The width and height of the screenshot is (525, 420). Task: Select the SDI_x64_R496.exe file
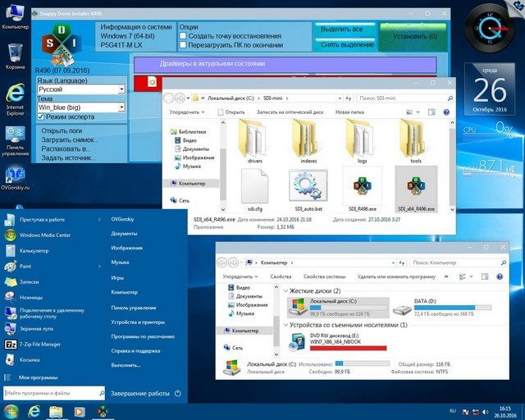coord(416,189)
